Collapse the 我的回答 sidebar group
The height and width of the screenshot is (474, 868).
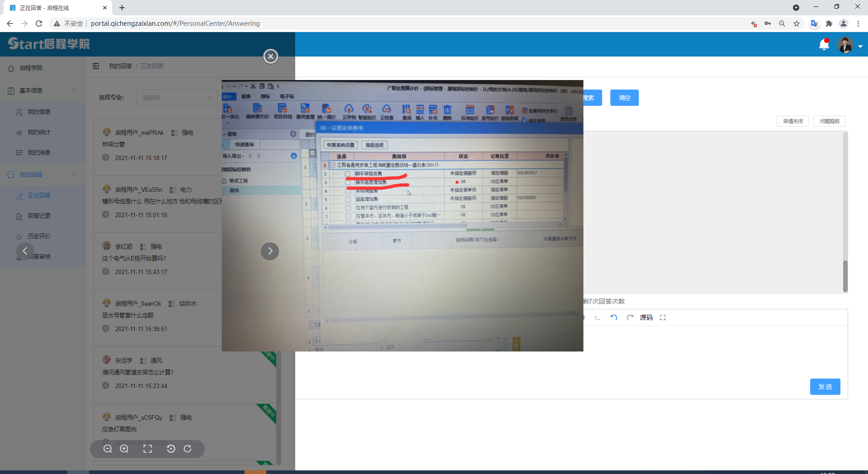(42, 175)
